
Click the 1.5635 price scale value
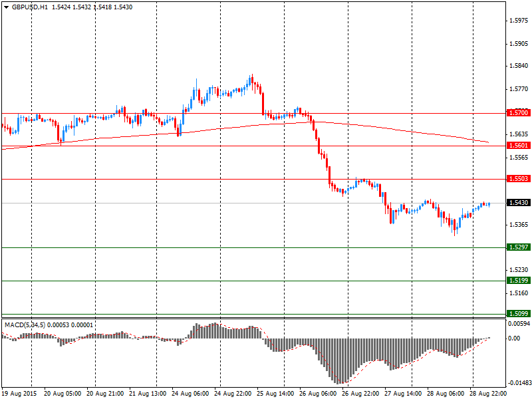click(519, 134)
